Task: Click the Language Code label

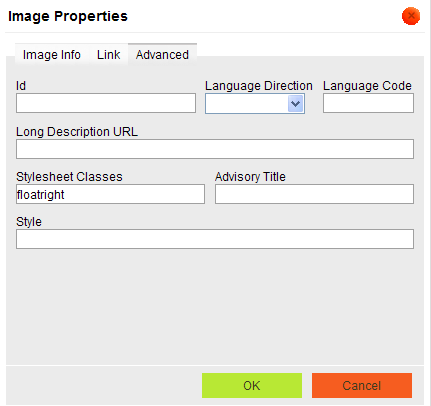Action: click(x=367, y=86)
